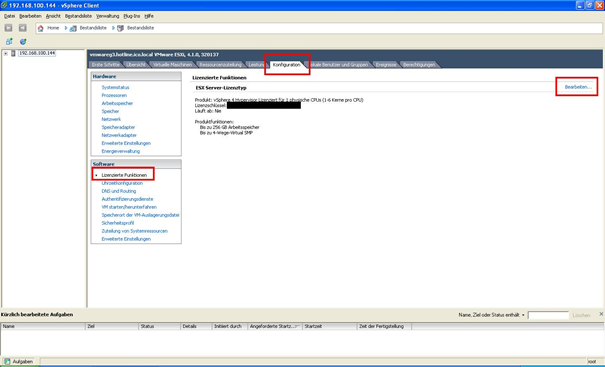This screenshot has width=605, height=367.
Task: Switch to the Erste Schritte tab
Action: click(x=106, y=65)
